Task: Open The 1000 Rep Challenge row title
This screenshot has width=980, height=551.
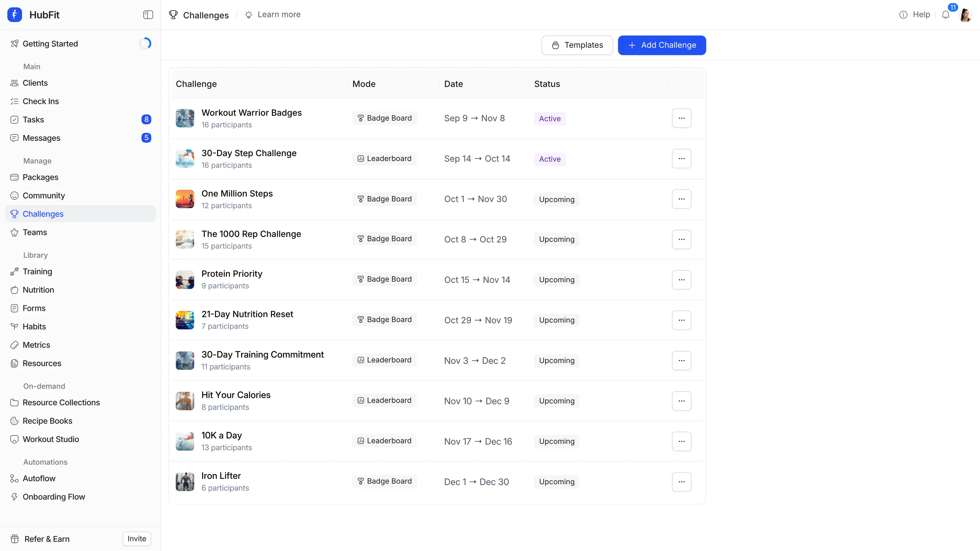Action: (251, 234)
